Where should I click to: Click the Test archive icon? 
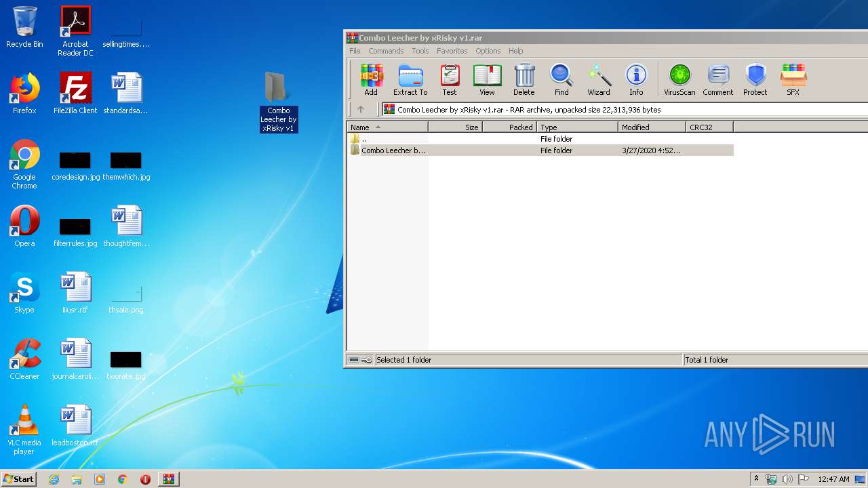coord(450,79)
